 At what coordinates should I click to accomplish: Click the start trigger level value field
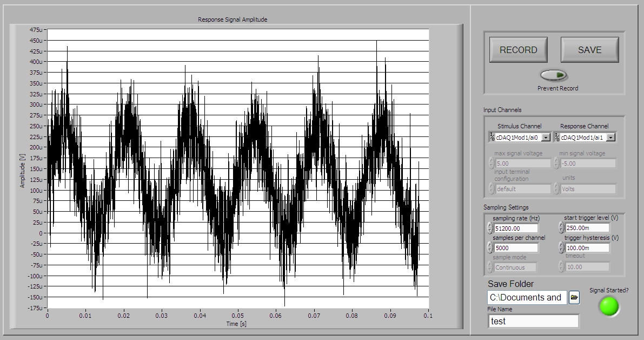(587, 228)
